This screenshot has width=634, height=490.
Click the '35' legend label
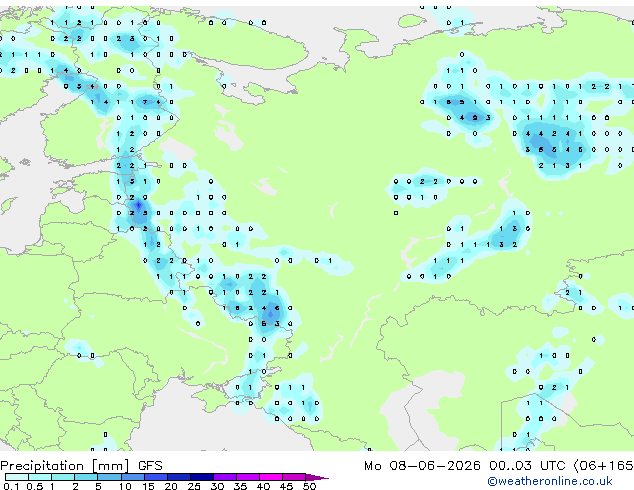pos(240,486)
